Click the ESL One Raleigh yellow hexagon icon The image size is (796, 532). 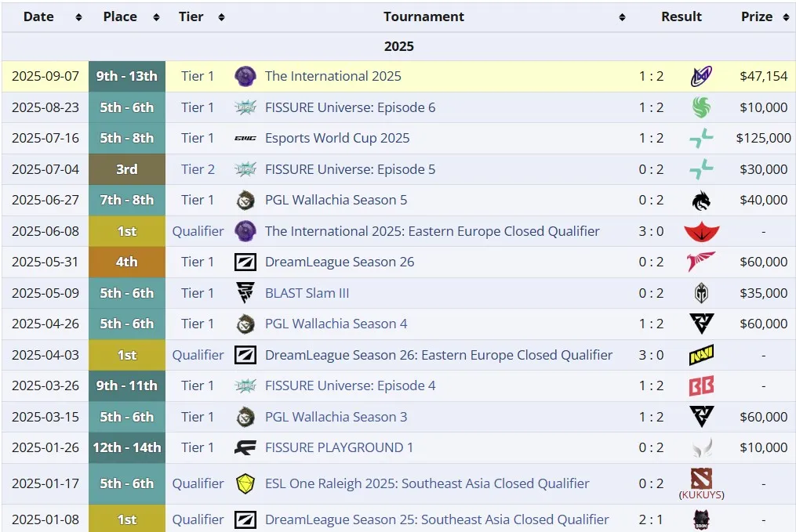(x=245, y=484)
